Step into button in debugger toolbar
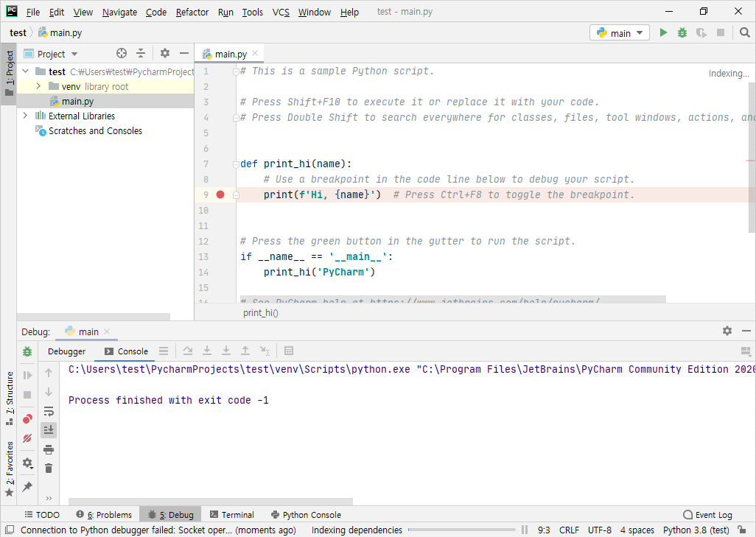 pos(207,351)
